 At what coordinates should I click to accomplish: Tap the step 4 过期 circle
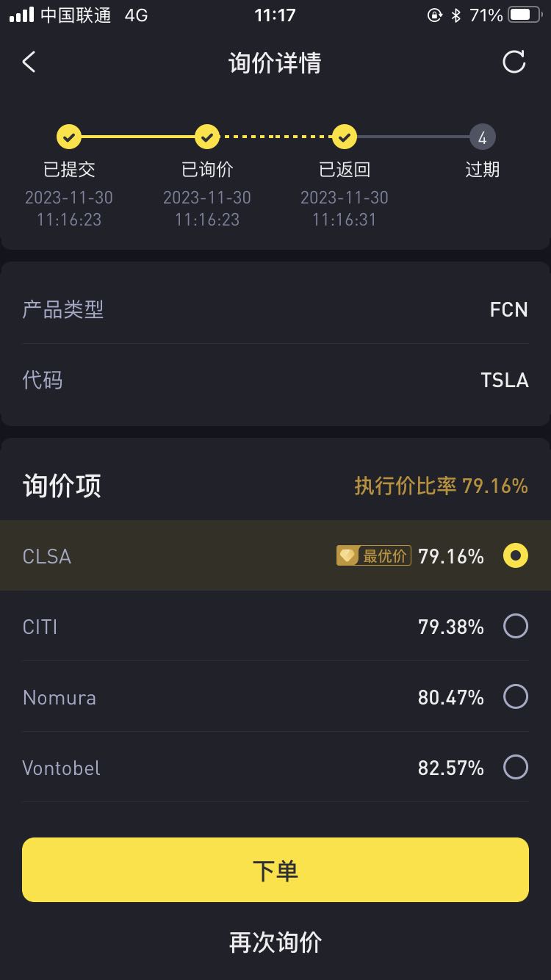pyautogui.click(x=483, y=137)
